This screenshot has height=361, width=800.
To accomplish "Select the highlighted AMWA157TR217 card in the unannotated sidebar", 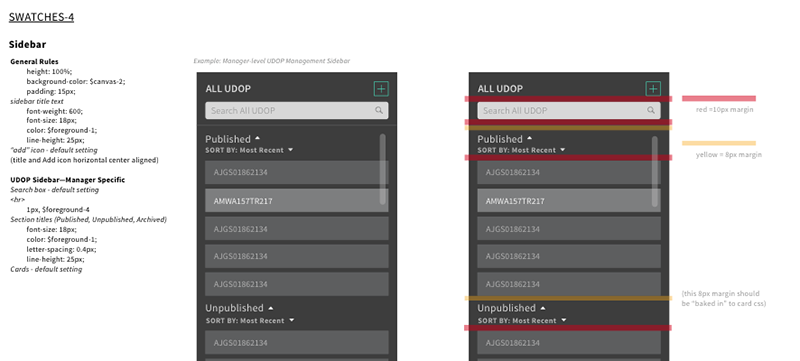I will click(x=296, y=201).
